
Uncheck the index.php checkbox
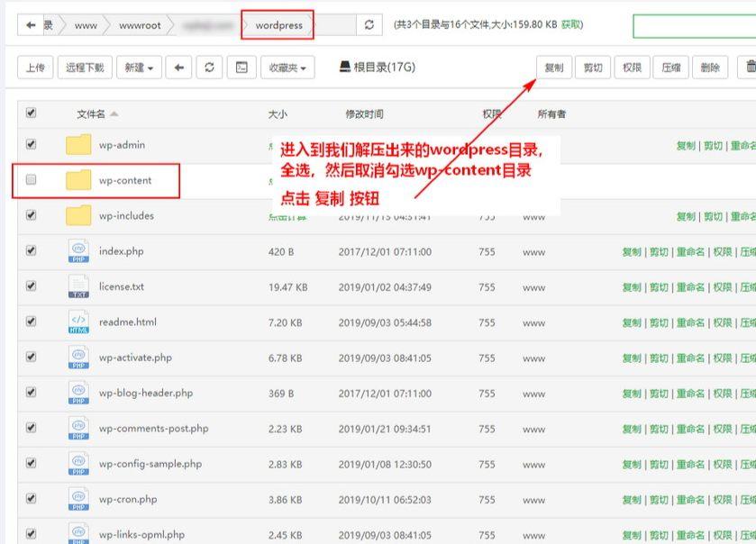32,250
